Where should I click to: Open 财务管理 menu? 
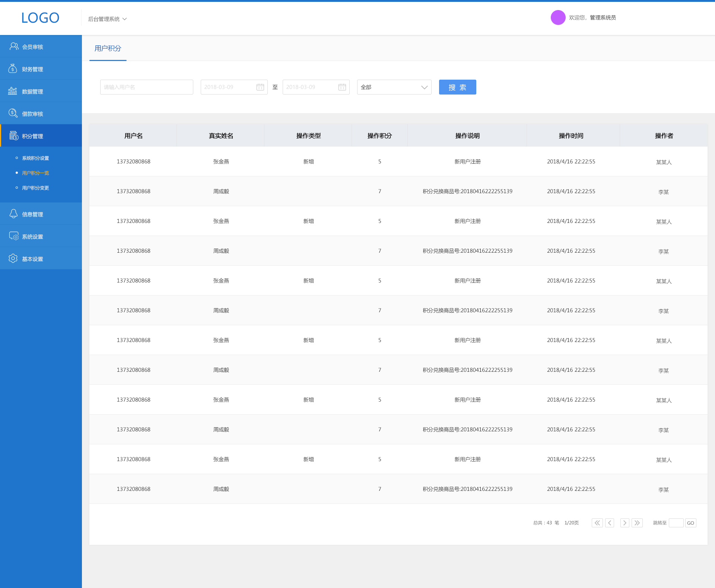point(41,68)
